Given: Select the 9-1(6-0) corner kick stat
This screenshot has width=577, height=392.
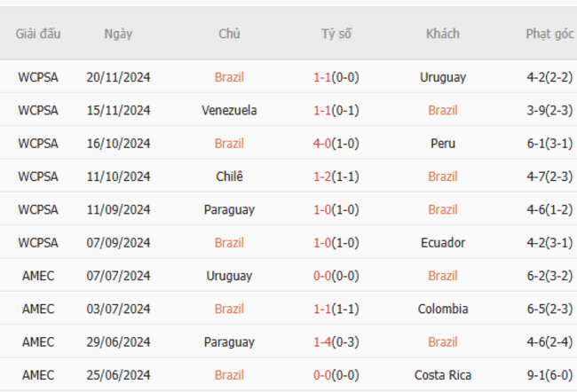Looking at the screenshot, I should 549,375.
